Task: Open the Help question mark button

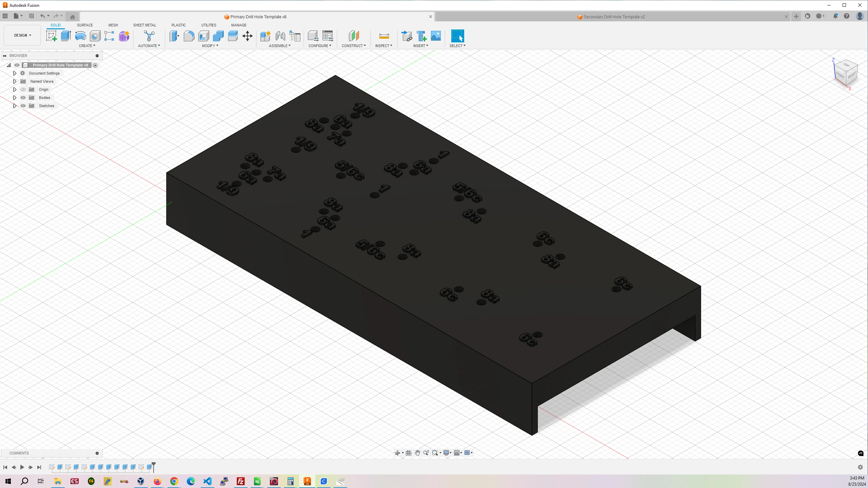Action: pyautogui.click(x=847, y=16)
